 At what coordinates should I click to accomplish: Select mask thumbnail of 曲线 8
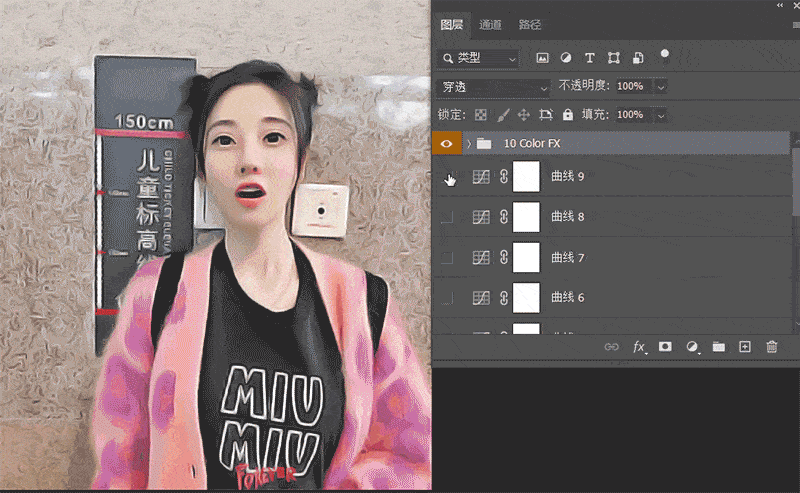coord(526,217)
